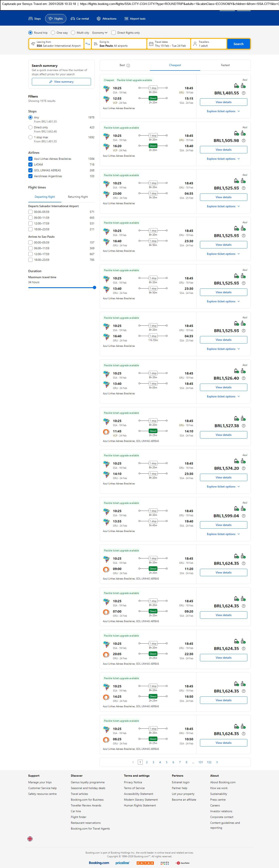
Task: Click the View summary button
Action: tap(61, 82)
